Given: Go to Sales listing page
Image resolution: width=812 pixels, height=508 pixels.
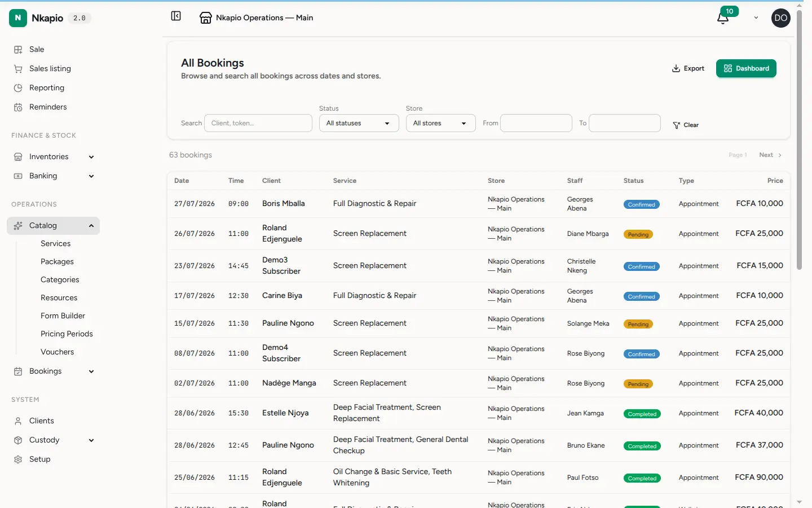Looking at the screenshot, I should click(50, 69).
